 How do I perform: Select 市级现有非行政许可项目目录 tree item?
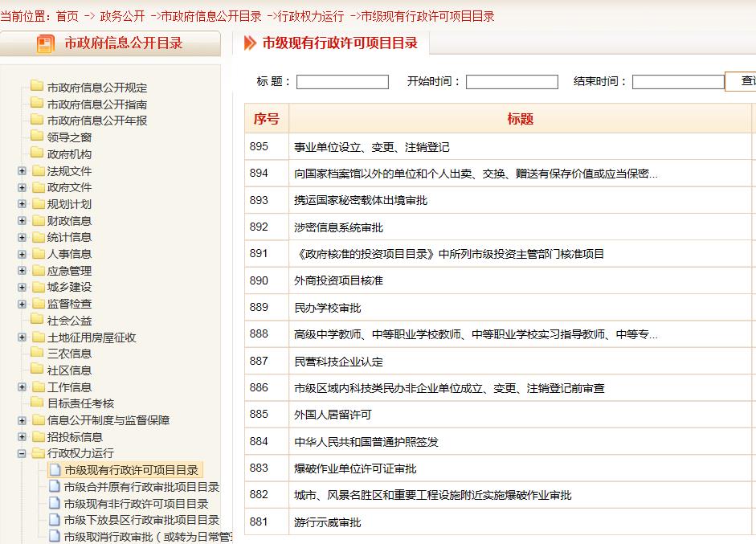pyautogui.click(x=136, y=504)
